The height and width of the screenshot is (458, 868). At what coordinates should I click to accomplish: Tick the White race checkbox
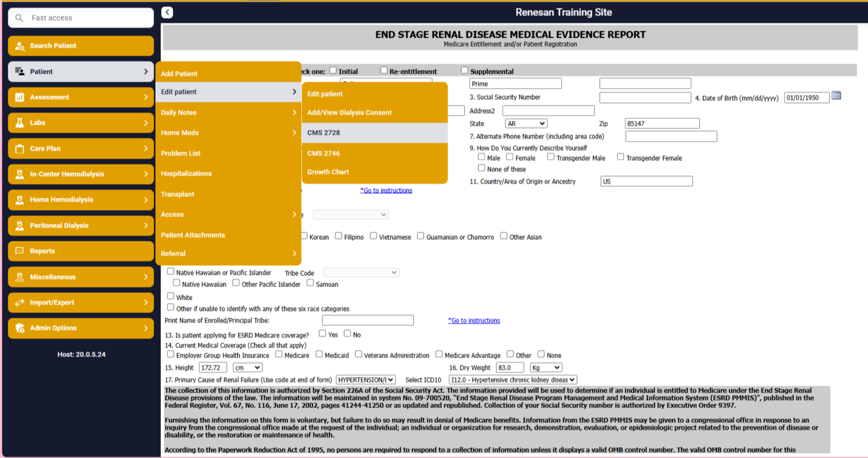click(x=171, y=296)
